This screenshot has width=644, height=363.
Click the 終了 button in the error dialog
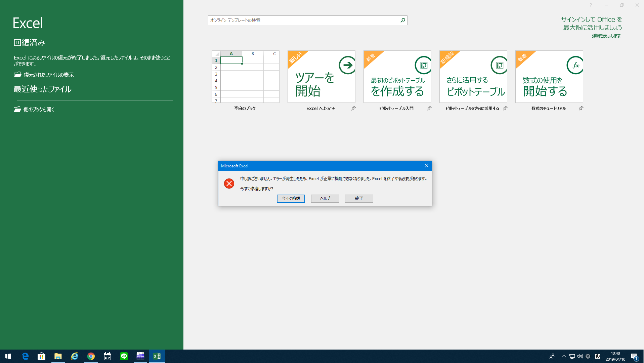[x=359, y=199]
